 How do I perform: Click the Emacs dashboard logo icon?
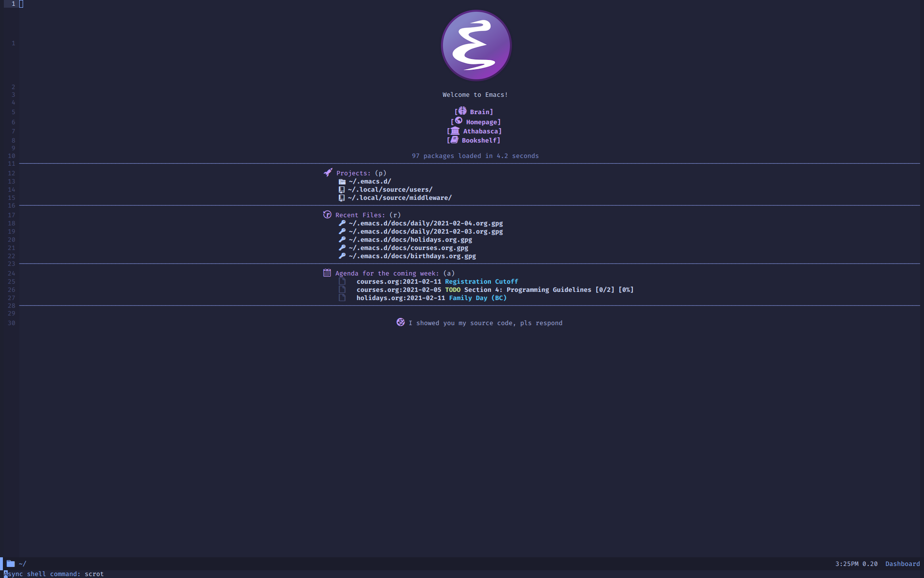[475, 45]
